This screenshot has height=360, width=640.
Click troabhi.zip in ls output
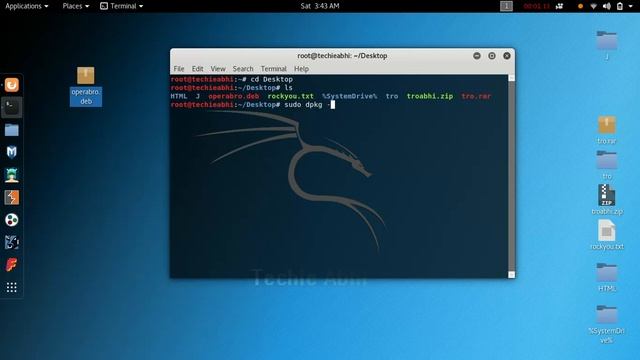click(x=430, y=96)
